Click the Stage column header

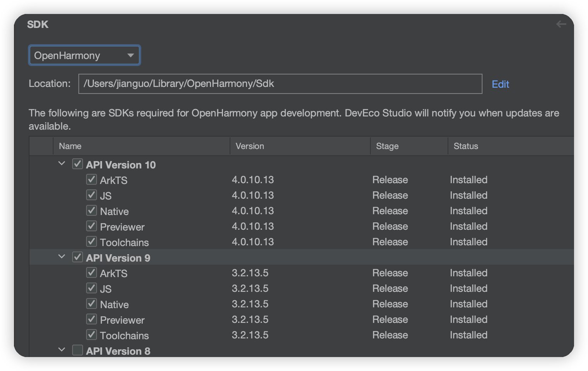[x=409, y=146]
